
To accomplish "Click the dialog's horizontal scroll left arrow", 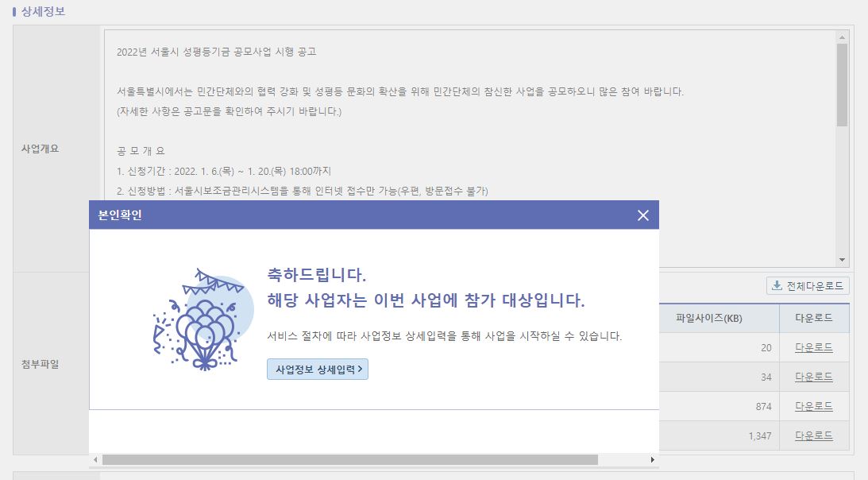I will click(96, 460).
